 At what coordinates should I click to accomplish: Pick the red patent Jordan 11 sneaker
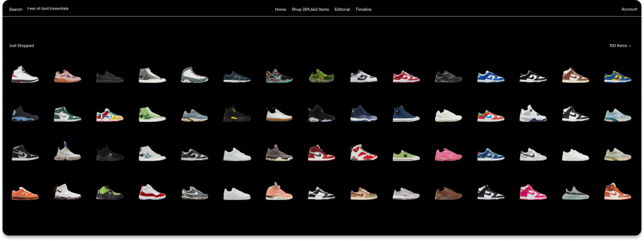[x=152, y=192]
